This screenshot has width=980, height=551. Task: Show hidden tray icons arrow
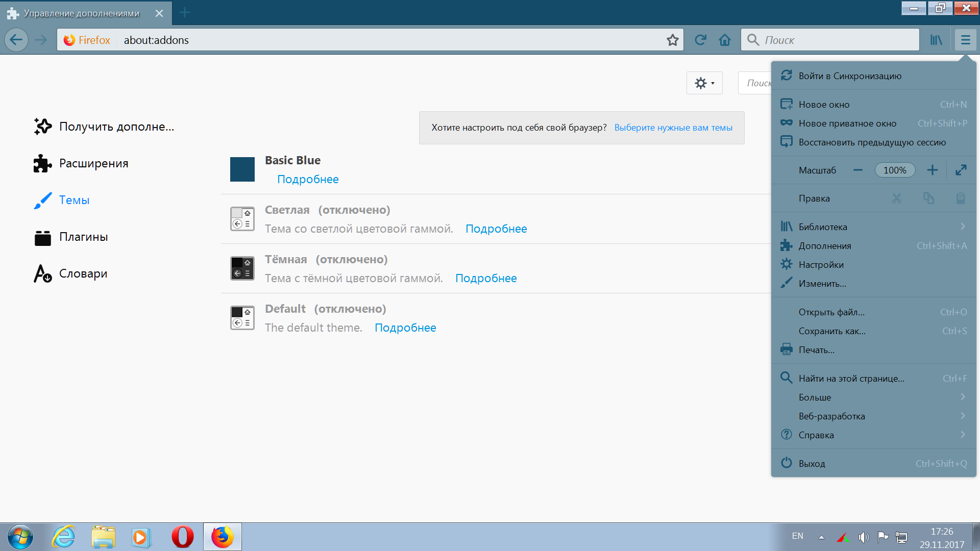tap(821, 537)
